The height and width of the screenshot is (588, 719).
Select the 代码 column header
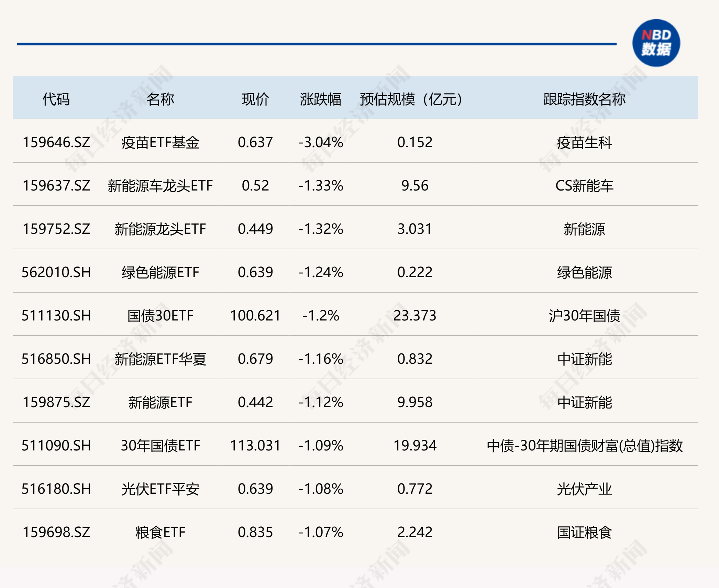click(56, 99)
